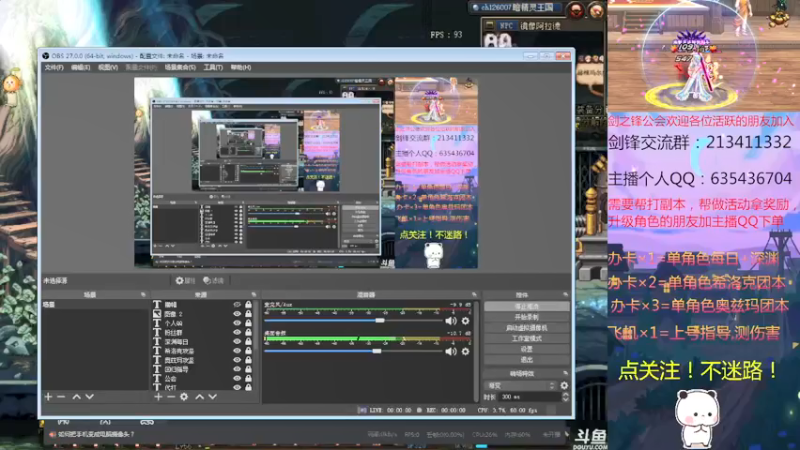The width and height of the screenshot is (800, 450).
Task: Click the OBS preview canvas thumbnail
Action: [x=306, y=172]
